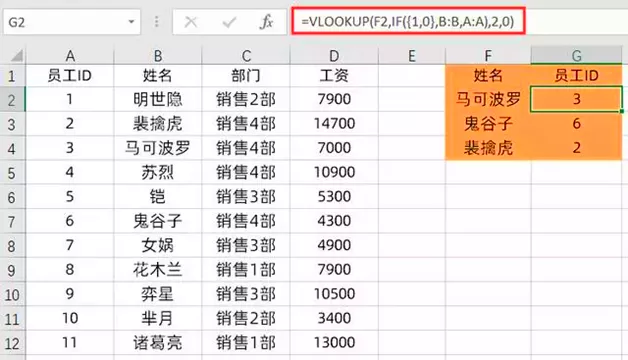The image size is (628, 360).
Task: Click department cell 销售1部 in row 9
Action: tap(246, 270)
